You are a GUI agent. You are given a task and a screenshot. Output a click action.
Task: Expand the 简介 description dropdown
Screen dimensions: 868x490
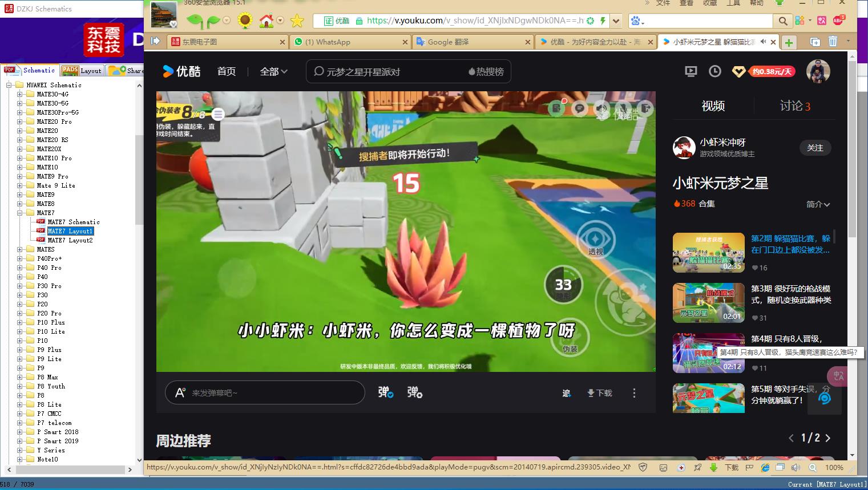point(818,204)
